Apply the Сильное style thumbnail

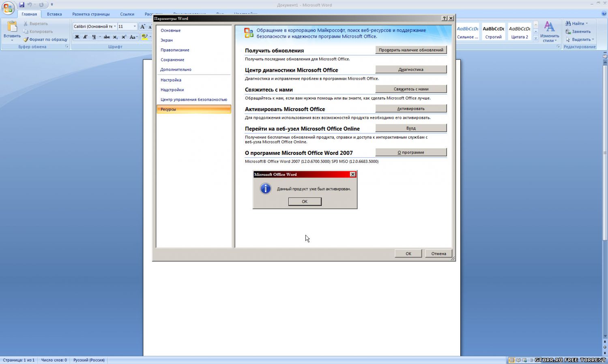468,32
